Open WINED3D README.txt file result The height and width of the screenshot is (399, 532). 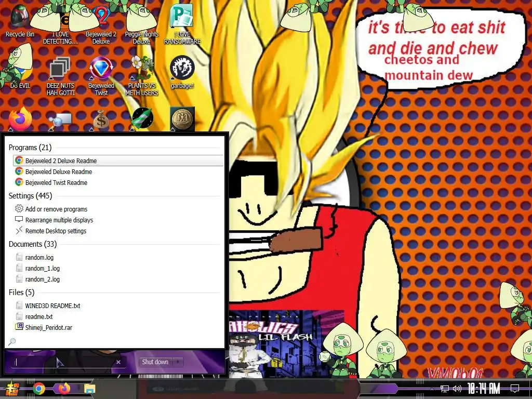coord(118,305)
